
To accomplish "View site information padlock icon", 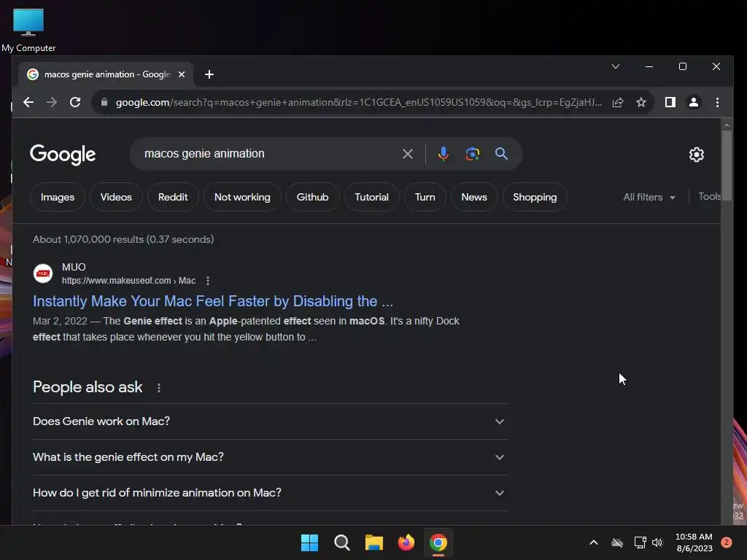I will pos(104,102).
